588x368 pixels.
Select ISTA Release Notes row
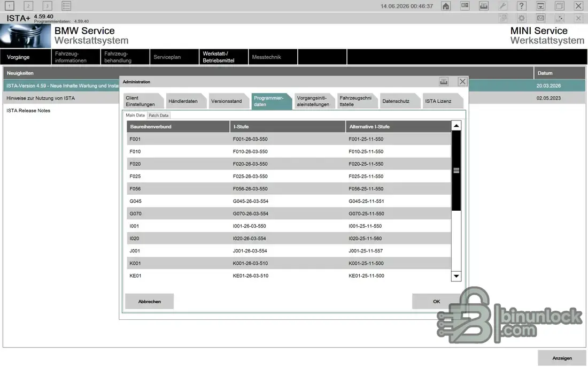tap(28, 110)
